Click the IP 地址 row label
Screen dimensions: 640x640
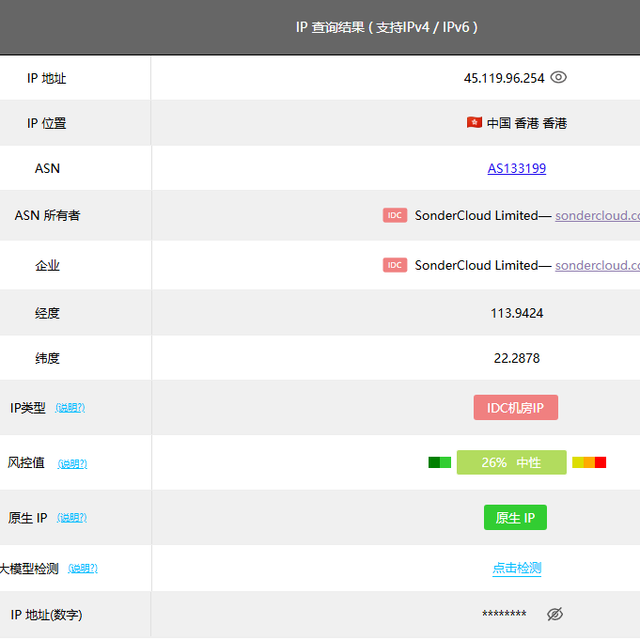(47, 78)
